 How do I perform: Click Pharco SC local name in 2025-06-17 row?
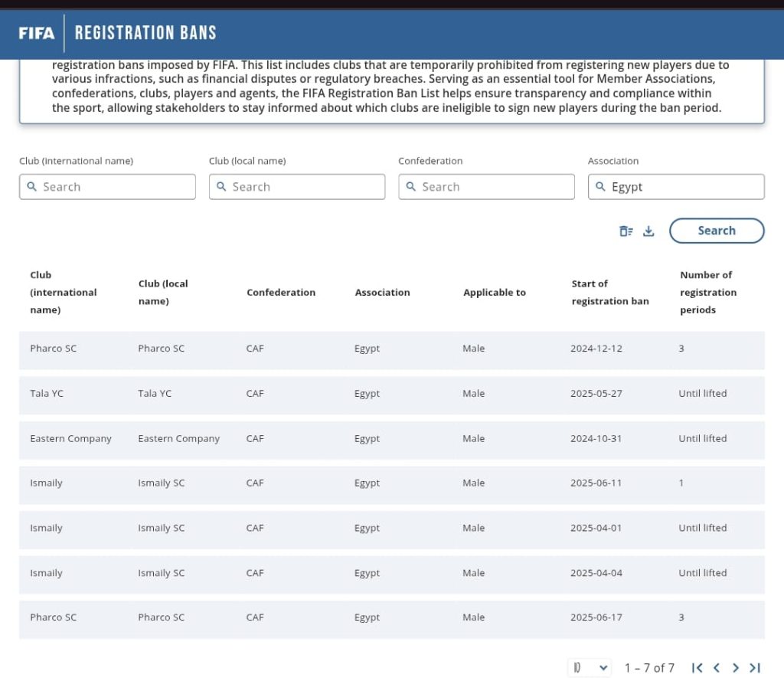(x=161, y=617)
